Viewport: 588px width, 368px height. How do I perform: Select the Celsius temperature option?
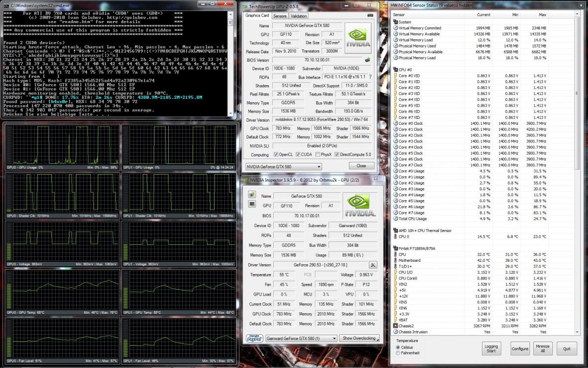pos(397,347)
